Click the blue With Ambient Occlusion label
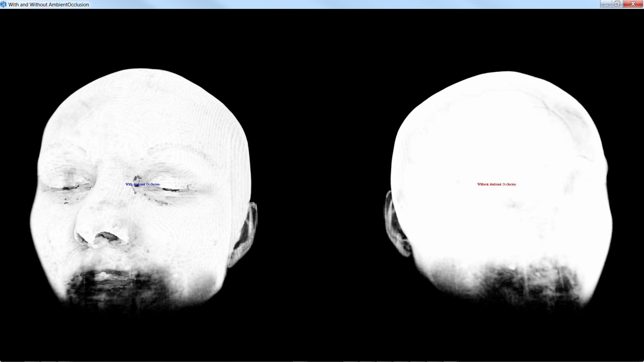 coord(143,184)
